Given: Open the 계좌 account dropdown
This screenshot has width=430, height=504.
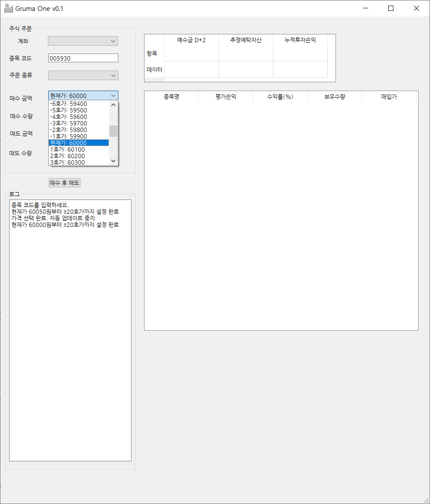Looking at the screenshot, I should pos(83,41).
